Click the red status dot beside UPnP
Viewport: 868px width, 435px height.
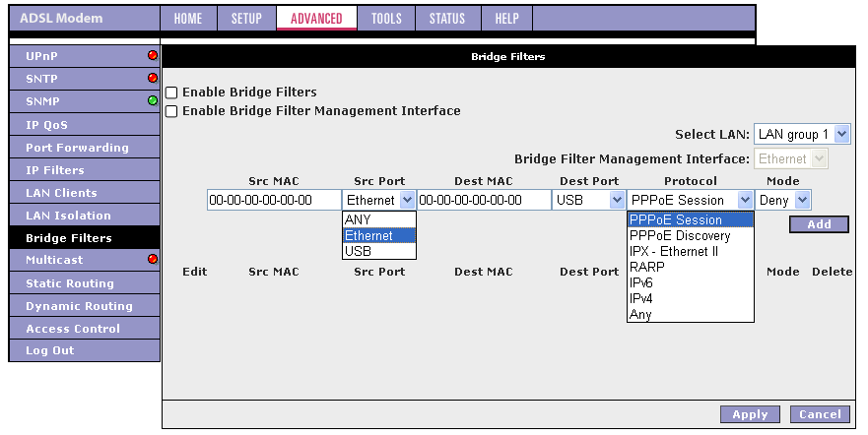click(153, 55)
